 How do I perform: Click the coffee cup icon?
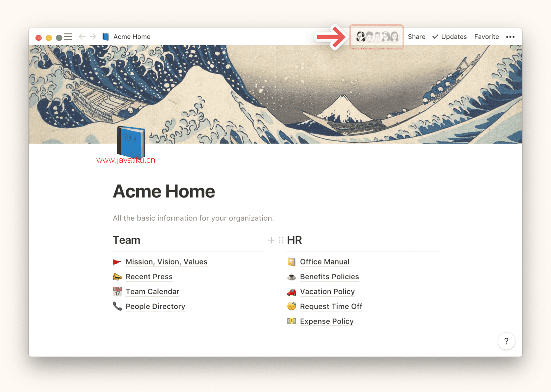pyautogui.click(x=292, y=277)
